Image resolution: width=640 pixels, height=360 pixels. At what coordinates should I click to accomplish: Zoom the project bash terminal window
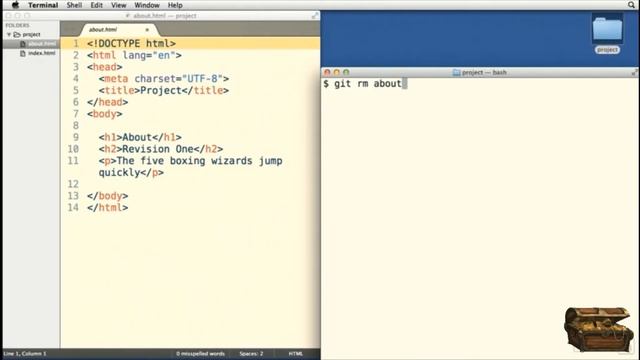346,72
